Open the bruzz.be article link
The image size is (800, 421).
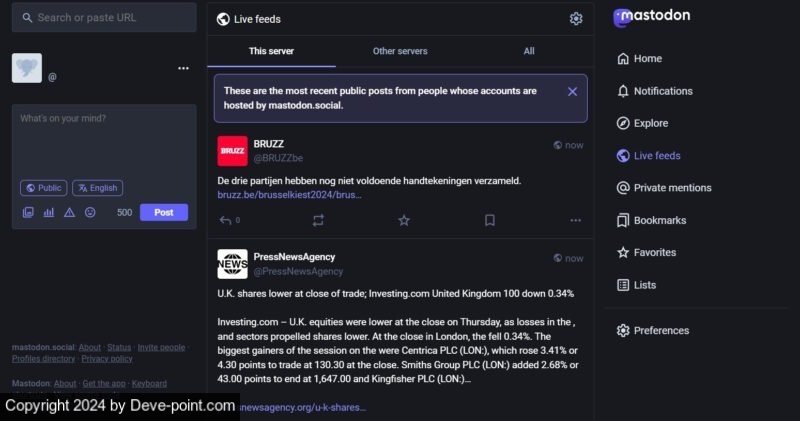click(289, 194)
